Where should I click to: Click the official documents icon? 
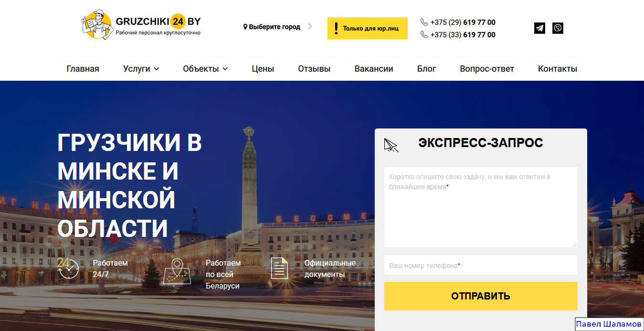[279, 268]
